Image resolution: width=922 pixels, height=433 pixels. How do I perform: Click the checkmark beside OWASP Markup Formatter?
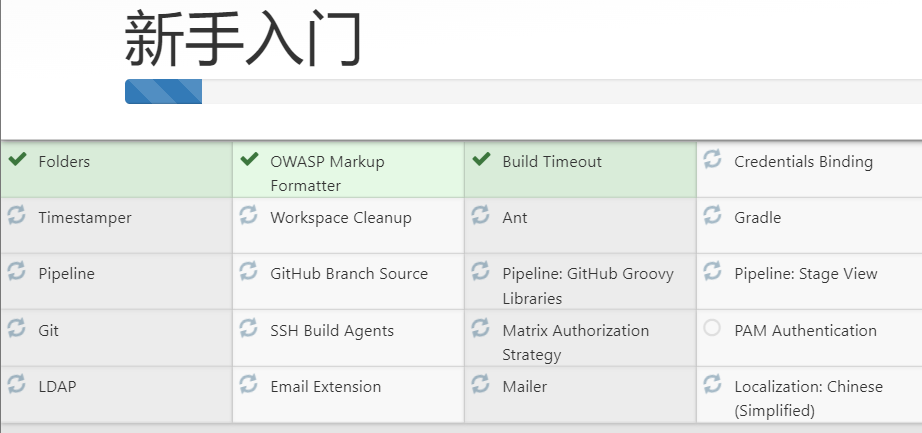tap(249, 159)
